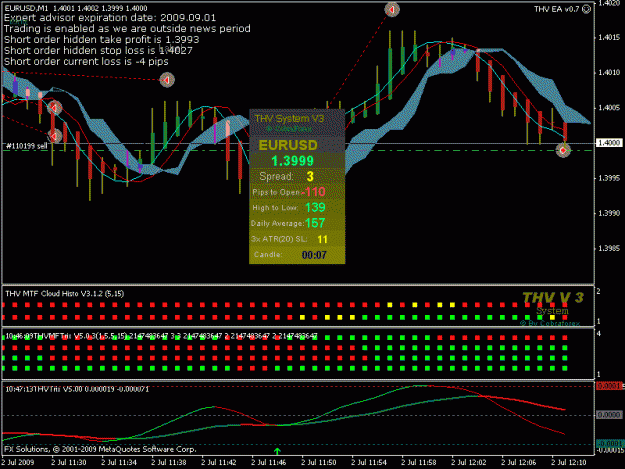The height and width of the screenshot is (469, 625).
Task: Click the Short order hidden take profit line
Action: coord(102,39)
